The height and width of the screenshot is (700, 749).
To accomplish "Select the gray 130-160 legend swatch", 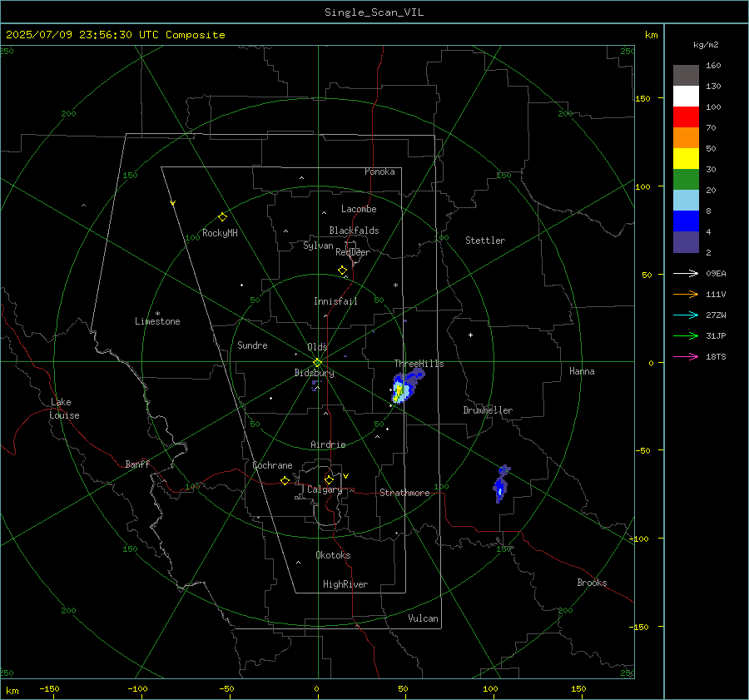I will [686, 76].
